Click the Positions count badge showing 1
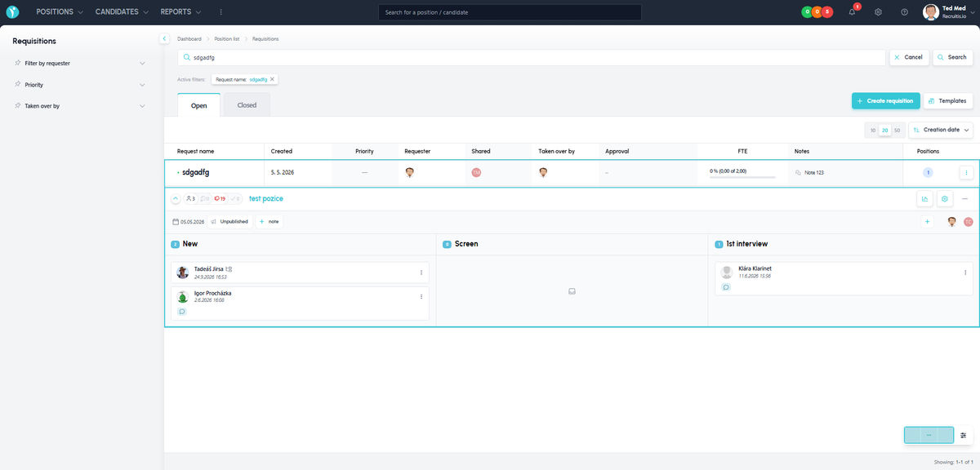The width and height of the screenshot is (980, 470). click(928, 173)
